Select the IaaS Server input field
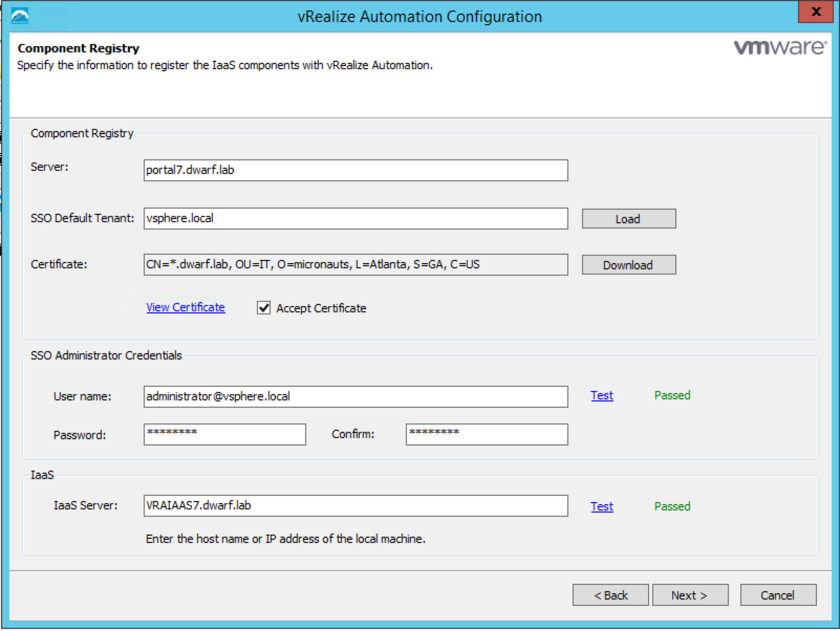Viewport: 840px width, 631px height. (356, 506)
